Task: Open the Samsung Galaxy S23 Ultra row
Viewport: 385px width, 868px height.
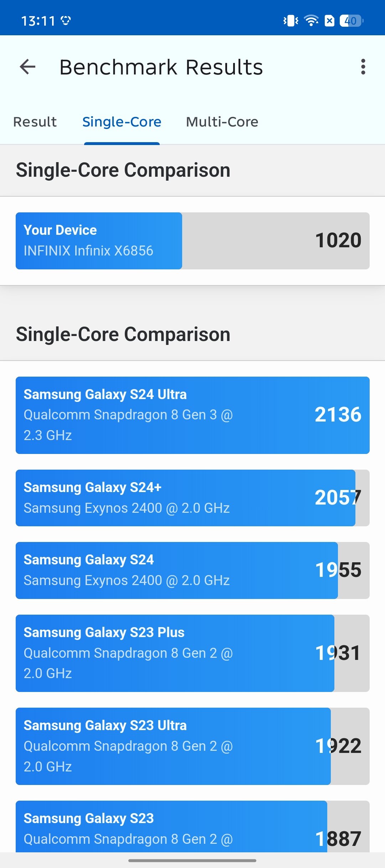Action: pos(192,746)
